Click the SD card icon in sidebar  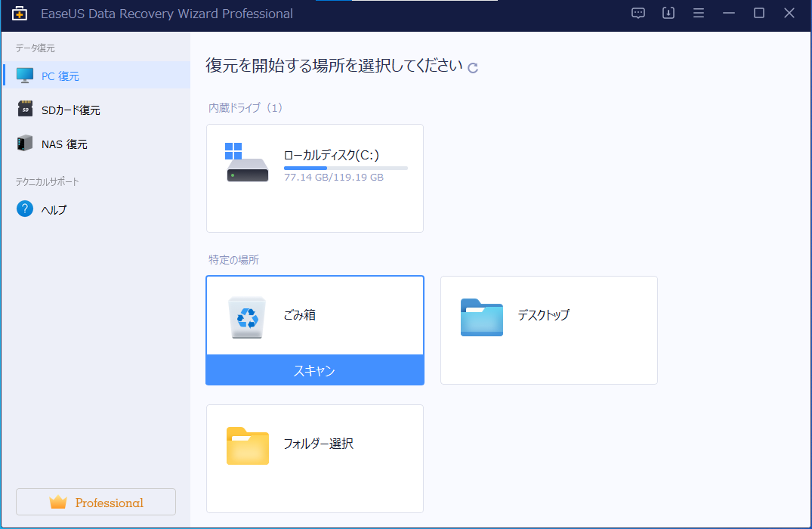pyautogui.click(x=25, y=109)
